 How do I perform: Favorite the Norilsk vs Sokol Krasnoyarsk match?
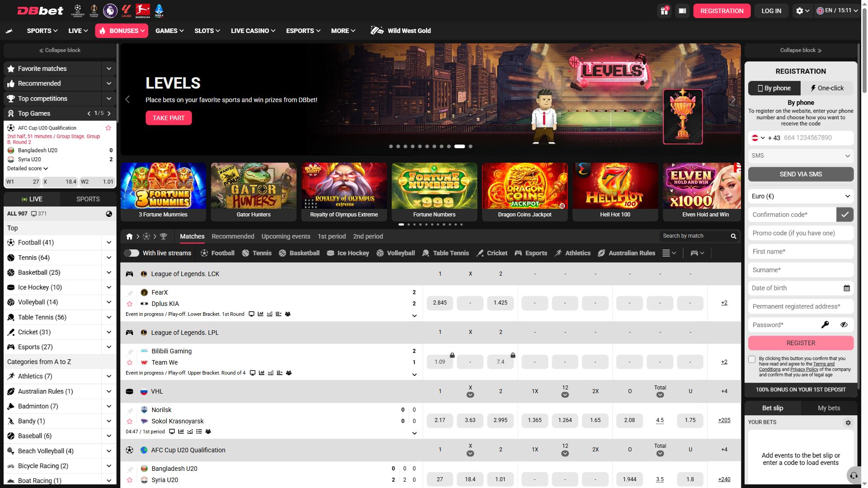coord(130,421)
